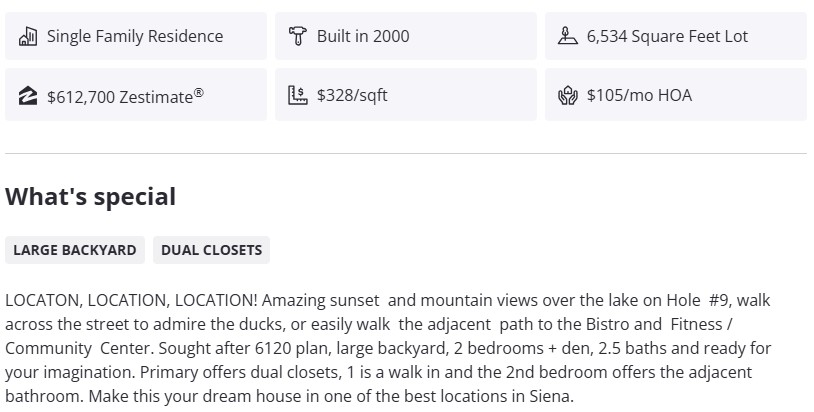This screenshot has width=814, height=412.
Task: Select the LARGE BACKYARD tag
Action: (x=75, y=250)
